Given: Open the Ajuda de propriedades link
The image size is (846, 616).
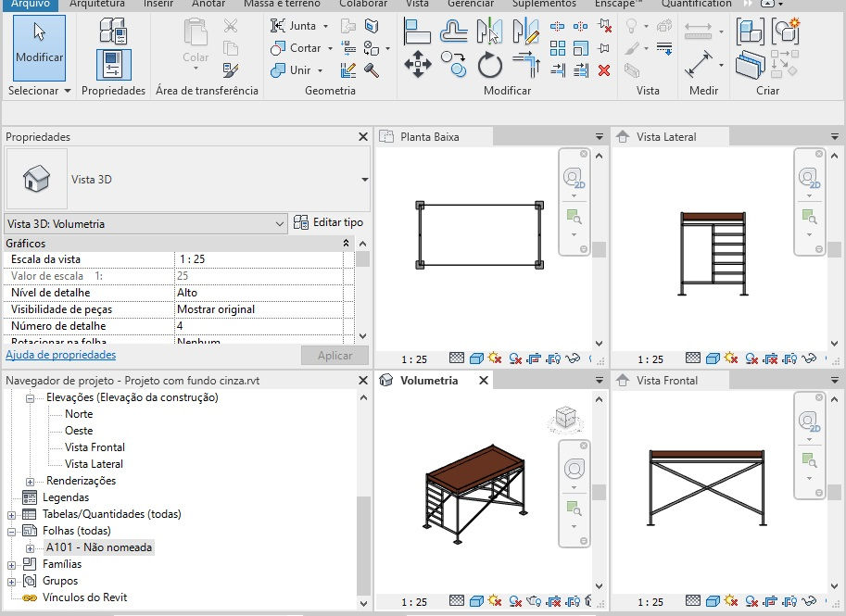Looking at the screenshot, I should click(x=59, y=355).
